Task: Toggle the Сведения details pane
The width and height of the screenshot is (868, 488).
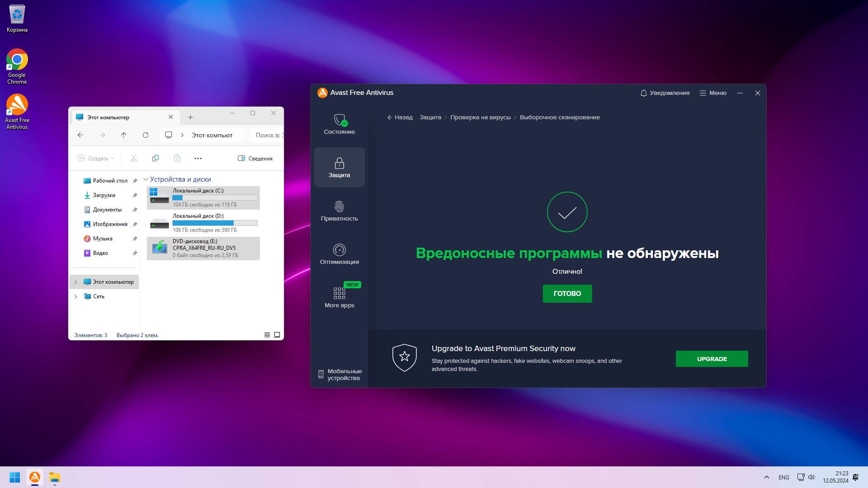Action: pos(255,158)
